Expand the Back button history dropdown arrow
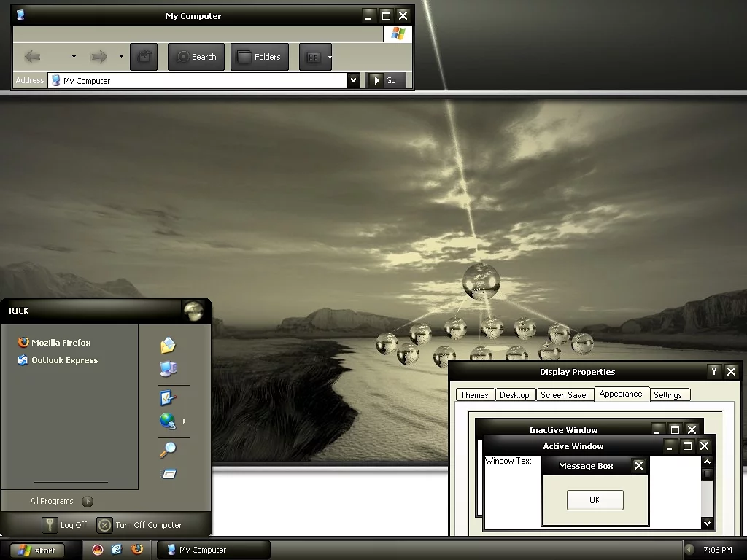 pos(74,57)
